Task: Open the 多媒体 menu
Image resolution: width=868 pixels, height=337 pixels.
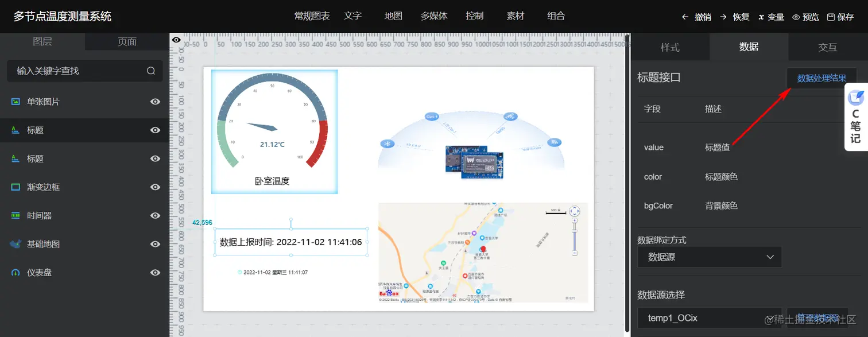Action: click(434, 16)
